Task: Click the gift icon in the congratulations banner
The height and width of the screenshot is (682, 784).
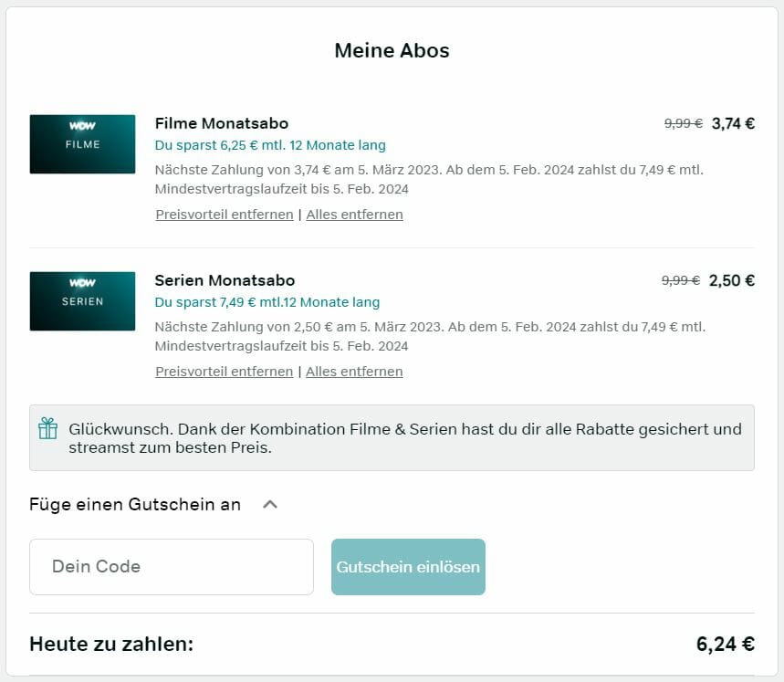Action: (x=47, y=428)
